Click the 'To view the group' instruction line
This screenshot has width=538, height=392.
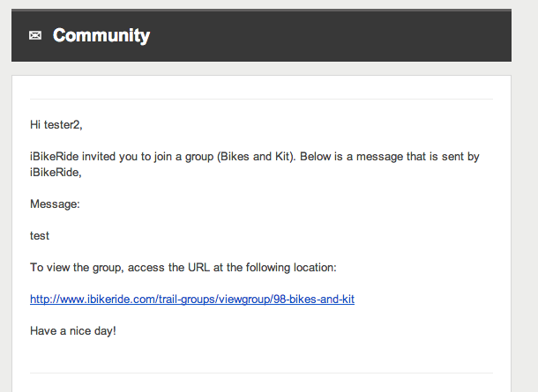pos(183,268)
